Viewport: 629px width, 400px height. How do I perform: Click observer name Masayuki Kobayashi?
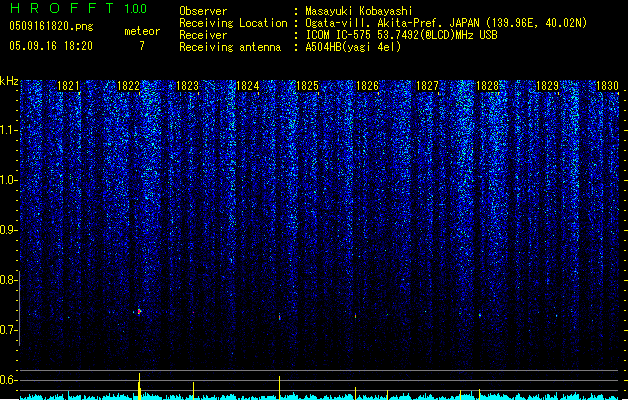pyautogui.click(x=359, y=11)
